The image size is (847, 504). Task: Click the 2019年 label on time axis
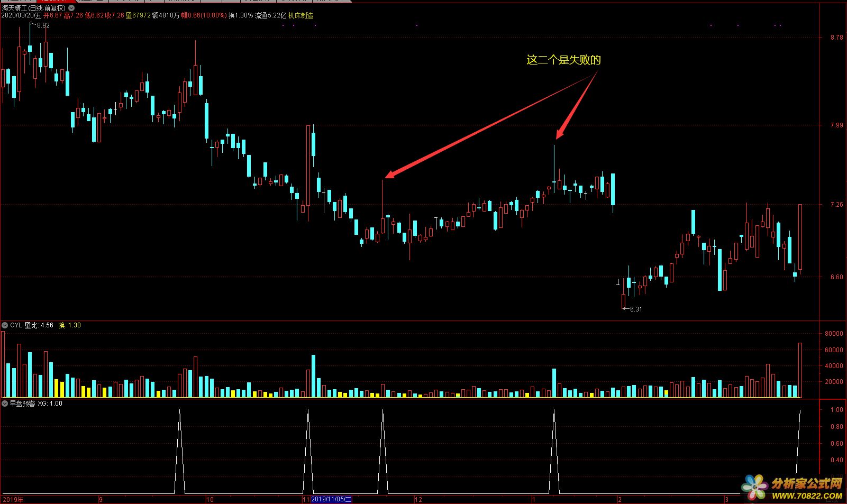13,499
